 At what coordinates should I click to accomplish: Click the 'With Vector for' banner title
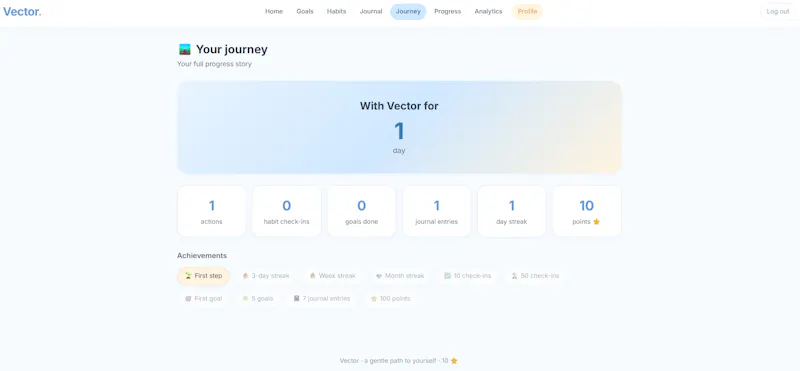point(399,106)
